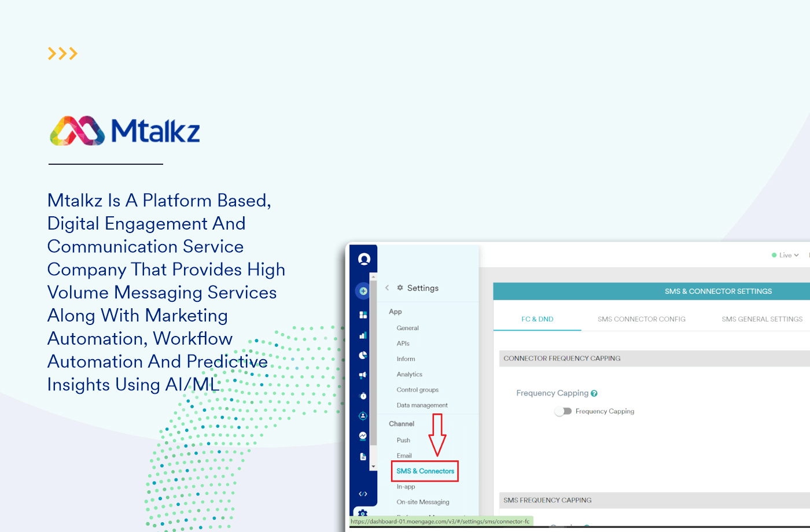The image size is (810, 532).
Task: Open Inform settings menu item
Action: [406, 359]
